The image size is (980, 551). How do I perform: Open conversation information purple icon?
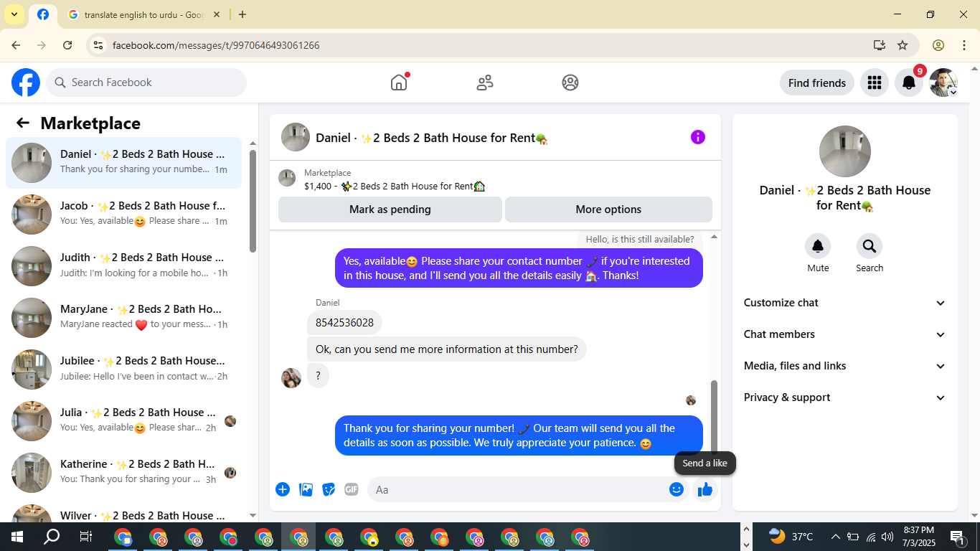click(x=698, y=137)
